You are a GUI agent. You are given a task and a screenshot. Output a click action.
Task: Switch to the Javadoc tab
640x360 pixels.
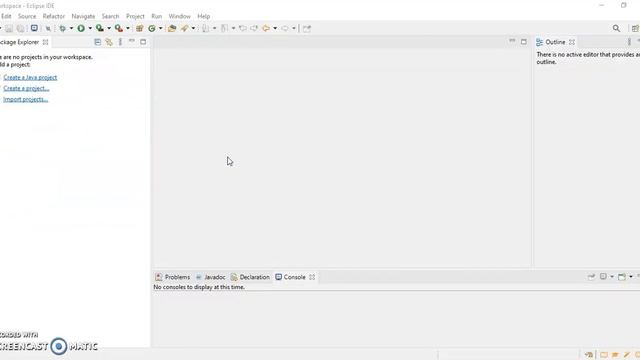click(x=210, y=277)
